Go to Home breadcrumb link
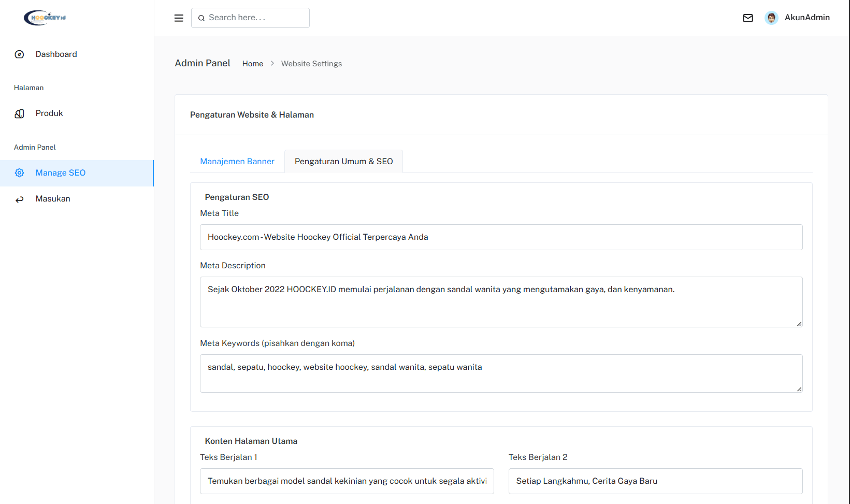850x504 pixels. [x=253, y=64]
